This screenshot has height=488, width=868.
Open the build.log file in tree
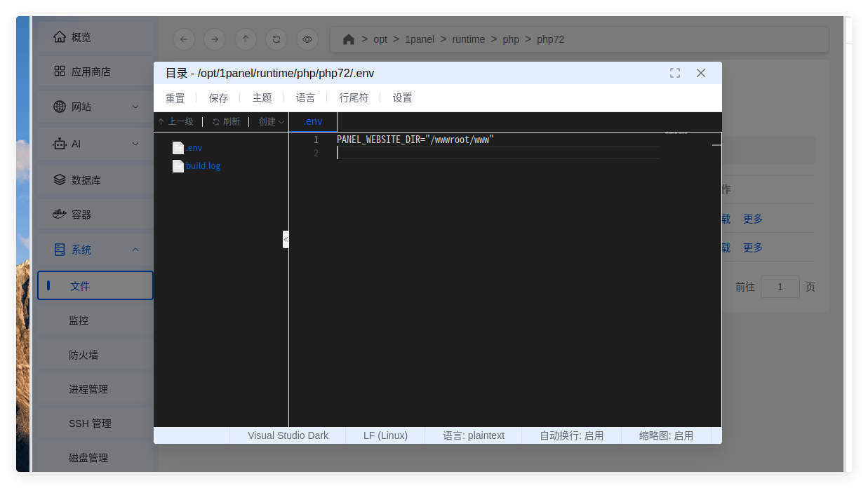pos(203,166)
